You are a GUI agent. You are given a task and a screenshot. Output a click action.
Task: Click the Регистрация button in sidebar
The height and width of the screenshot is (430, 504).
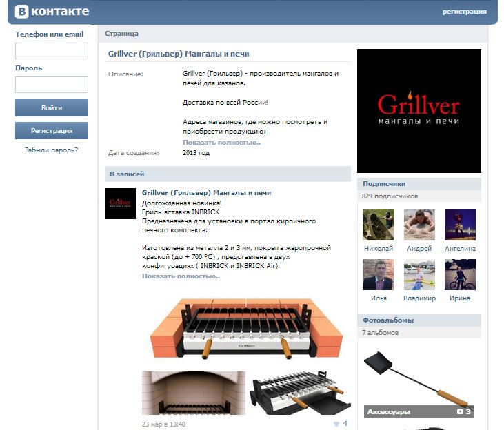[x=52, y=130]
